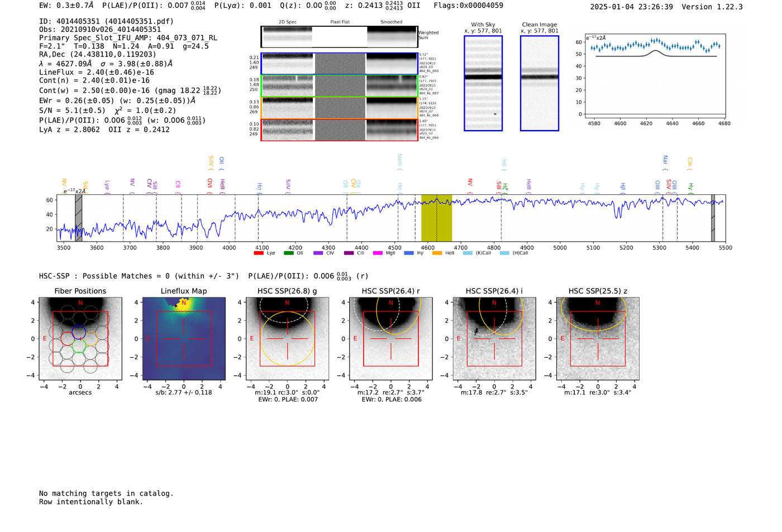Screen dimensions: 782x532
Task: Click the yellow highlighted band in the spectrum
Action: (436, 218)
